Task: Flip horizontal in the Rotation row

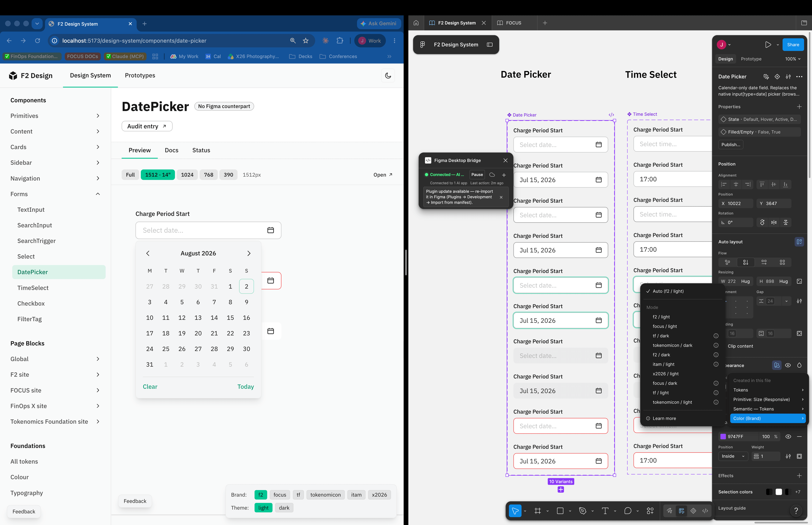Action: [774, 222]
